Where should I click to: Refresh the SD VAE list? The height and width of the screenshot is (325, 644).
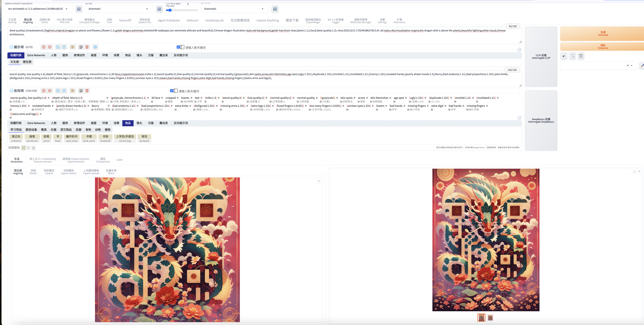pos(159,9)
